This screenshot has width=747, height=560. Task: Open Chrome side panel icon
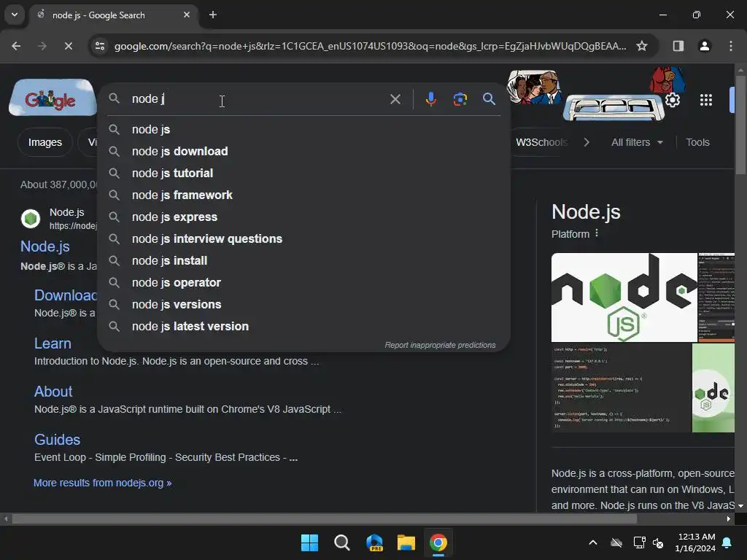pyautogui.click(x=678, y=46)
